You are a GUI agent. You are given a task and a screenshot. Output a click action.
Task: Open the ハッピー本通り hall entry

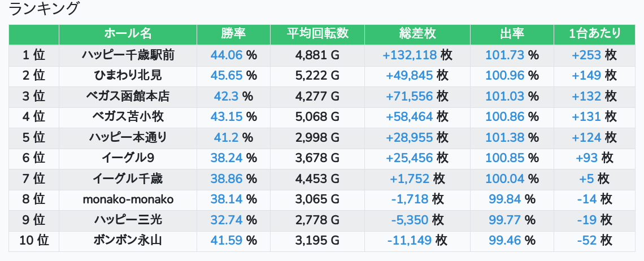click(x=128, y=137)
